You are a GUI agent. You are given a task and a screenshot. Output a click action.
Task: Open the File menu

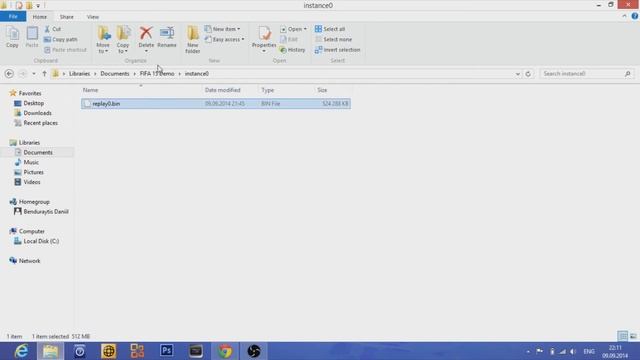point(13,16)
